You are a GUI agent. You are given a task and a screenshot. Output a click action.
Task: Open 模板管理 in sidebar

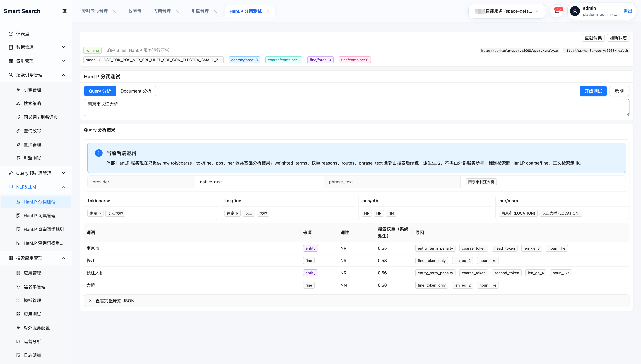coord(36,300)
